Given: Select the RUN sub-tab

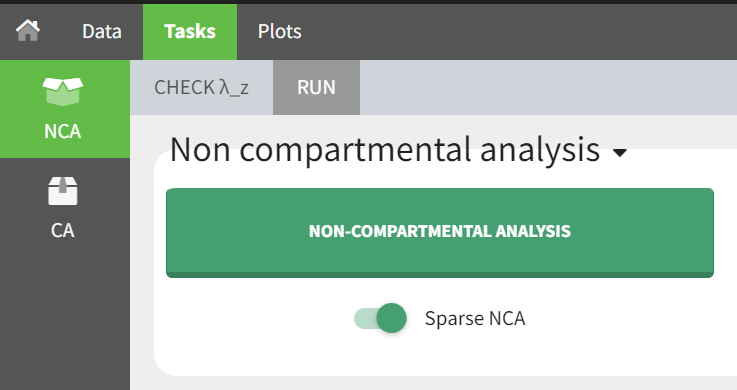Looking at the screenshot, I should [316, 87].
